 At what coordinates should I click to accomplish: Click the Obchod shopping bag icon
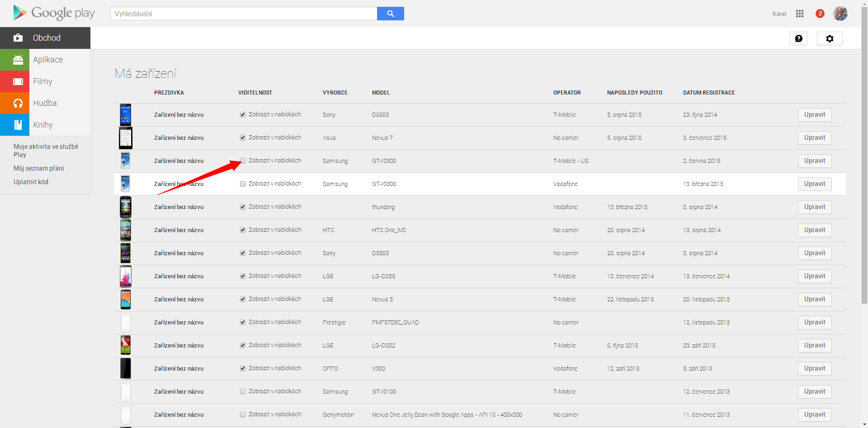pyautogui.click(x=18, y=38)
